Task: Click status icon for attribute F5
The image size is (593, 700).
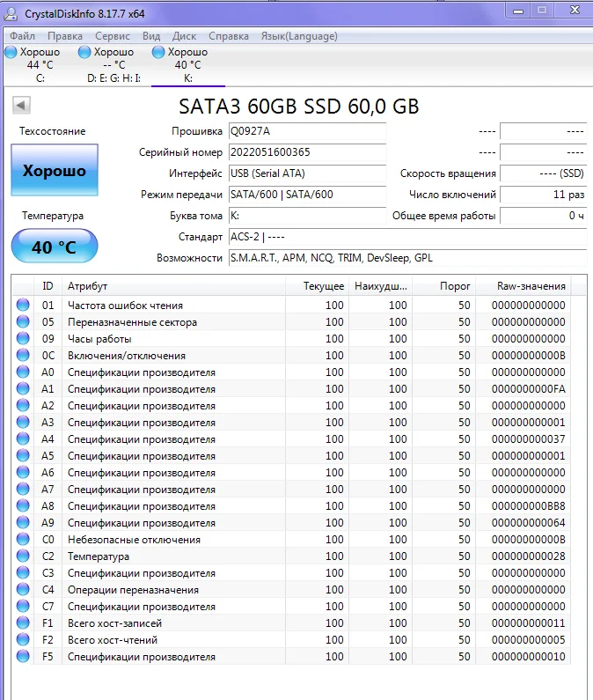Action: point(23,656)
